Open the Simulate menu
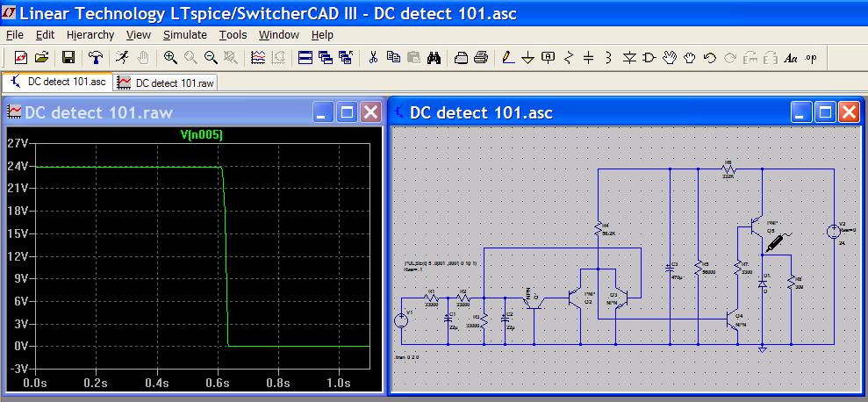The height and width of the screenshot is (402, 868). (185, 35)
